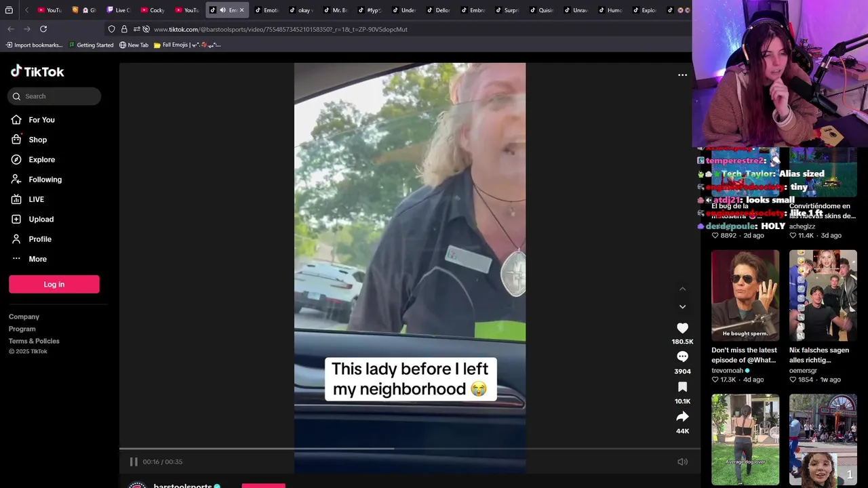This screenshot has width=868, height=488.
Task: Like the video with heart icon
Action: (682, 328)
